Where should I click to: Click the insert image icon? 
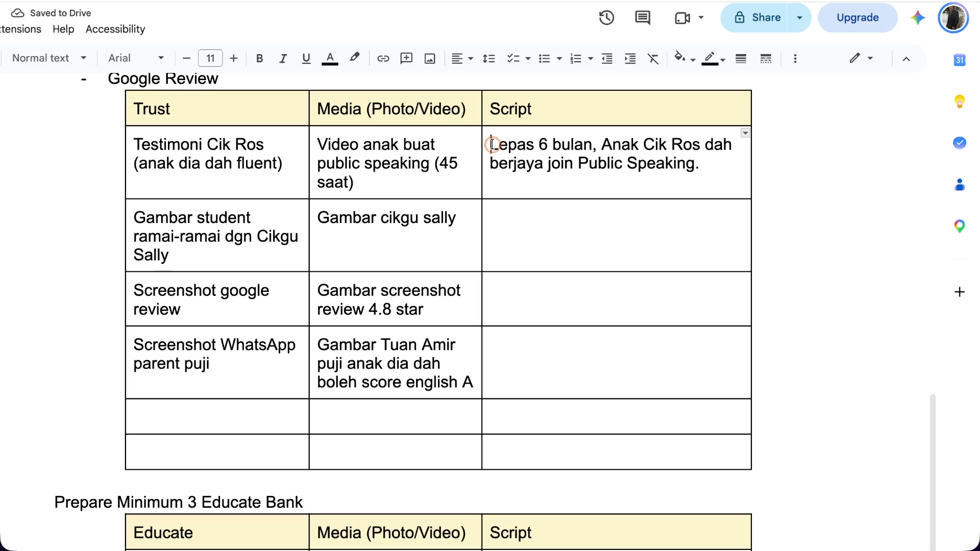(x=430, y=59)
